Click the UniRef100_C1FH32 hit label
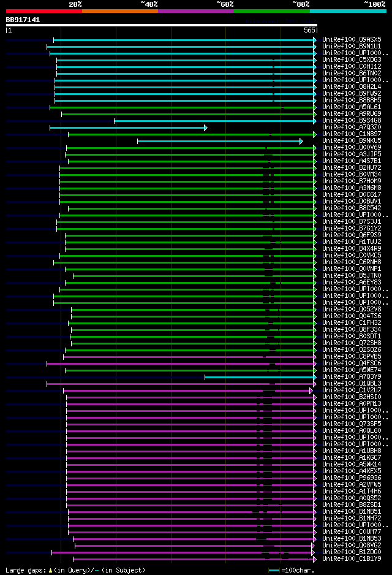Image resolution: width=392 pixels, height=575 pixels. [x=352, y=322]
